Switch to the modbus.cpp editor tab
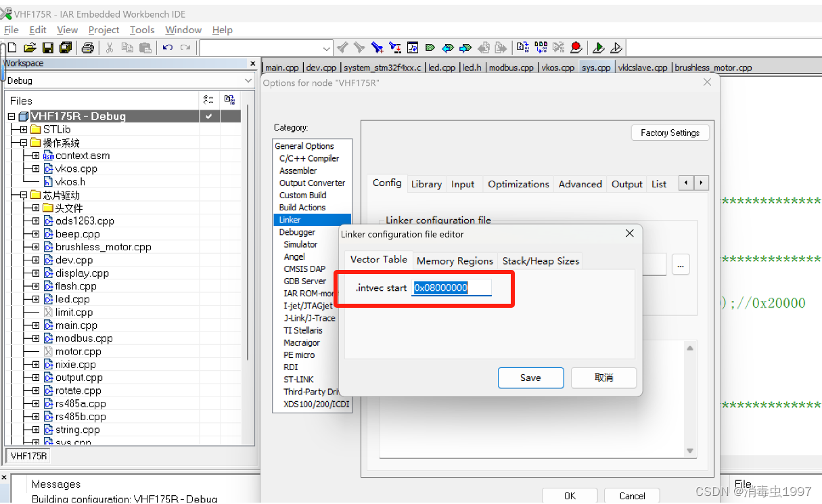This screenshot has width=822, height=504. pyautogui.click(x=511, y=68)
